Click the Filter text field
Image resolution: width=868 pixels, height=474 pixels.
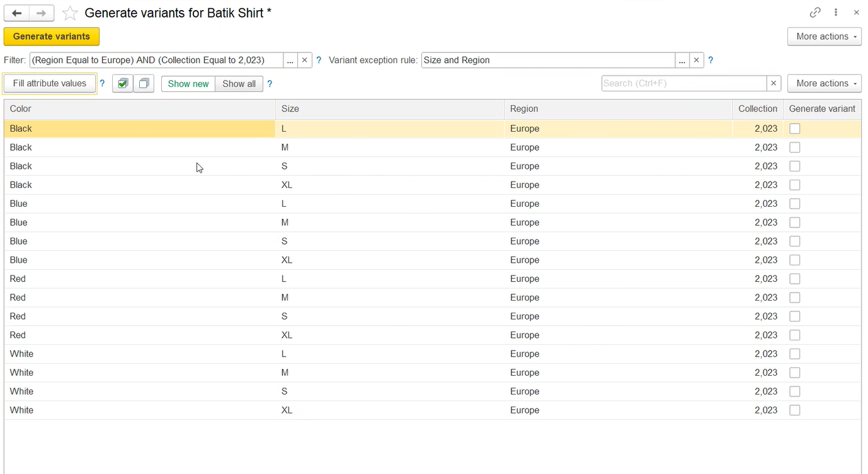(x=156, y=60)
